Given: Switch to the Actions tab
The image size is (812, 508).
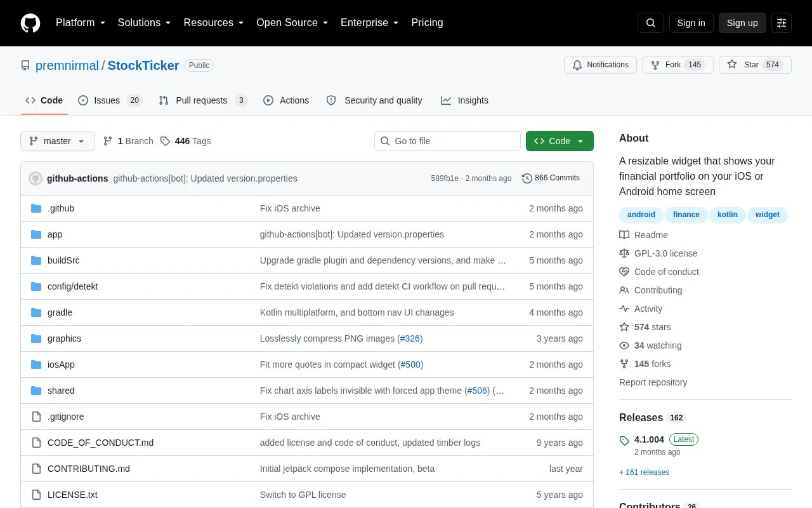Looking at the screenshot, I should [x=286, y=100].
